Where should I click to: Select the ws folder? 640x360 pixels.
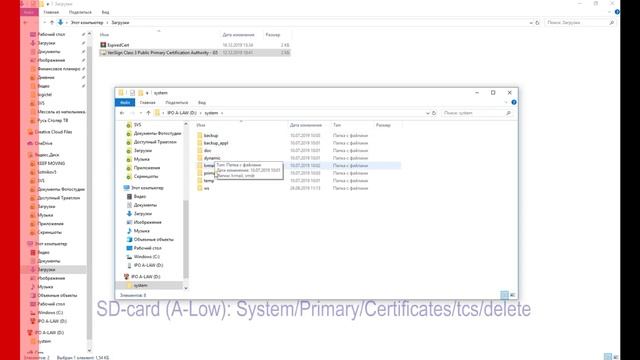(207, 188)
